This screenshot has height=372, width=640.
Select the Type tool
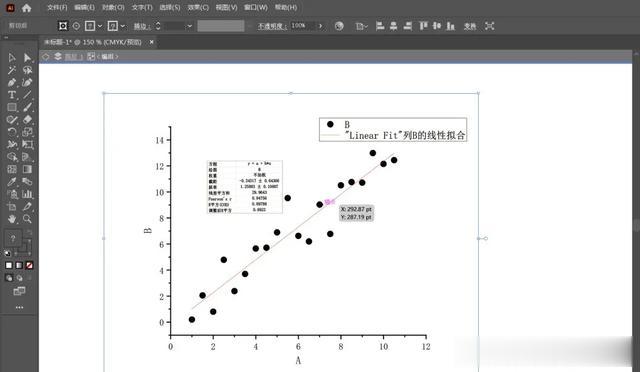pos(11,95)
